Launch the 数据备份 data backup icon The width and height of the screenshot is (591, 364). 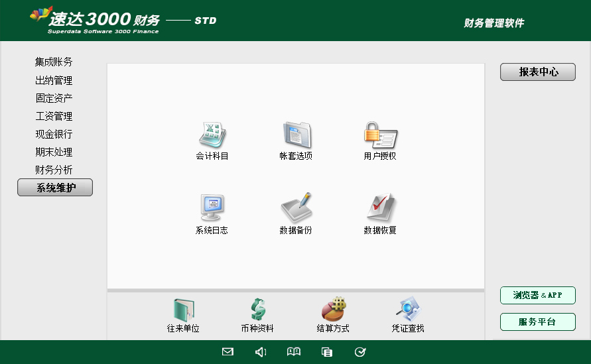pos(296,208)
